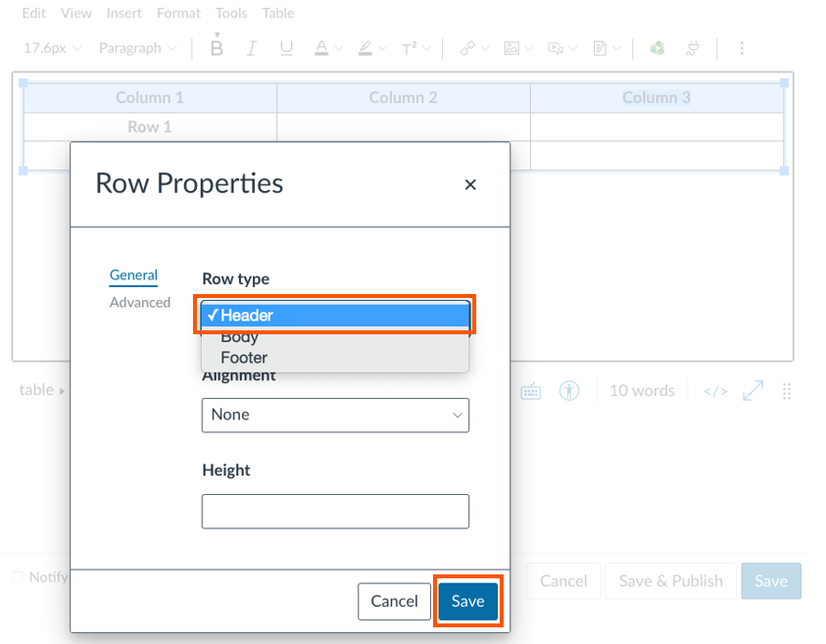Toggle italic text formatting

[252, 48]
